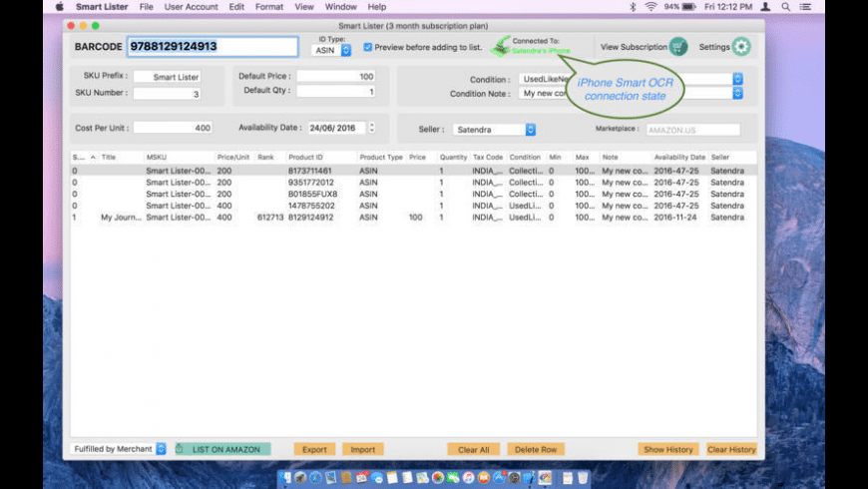Open Photos app from the dock

438,477
